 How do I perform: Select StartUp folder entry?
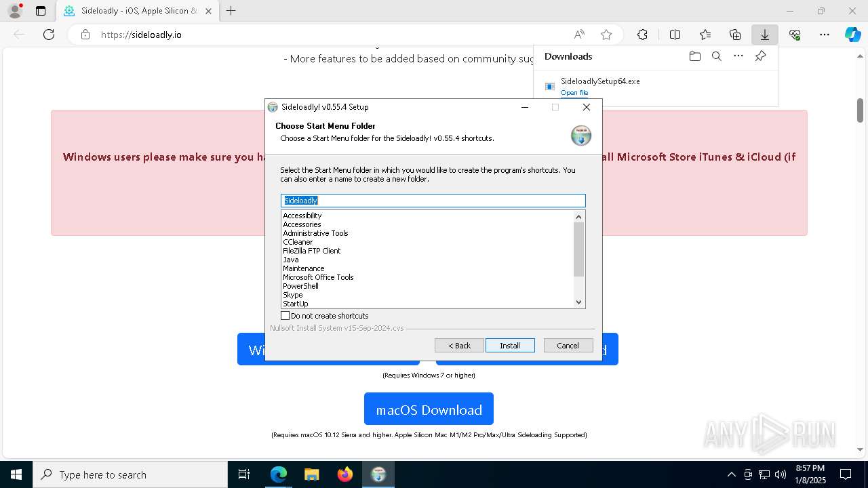coord(296,304)
